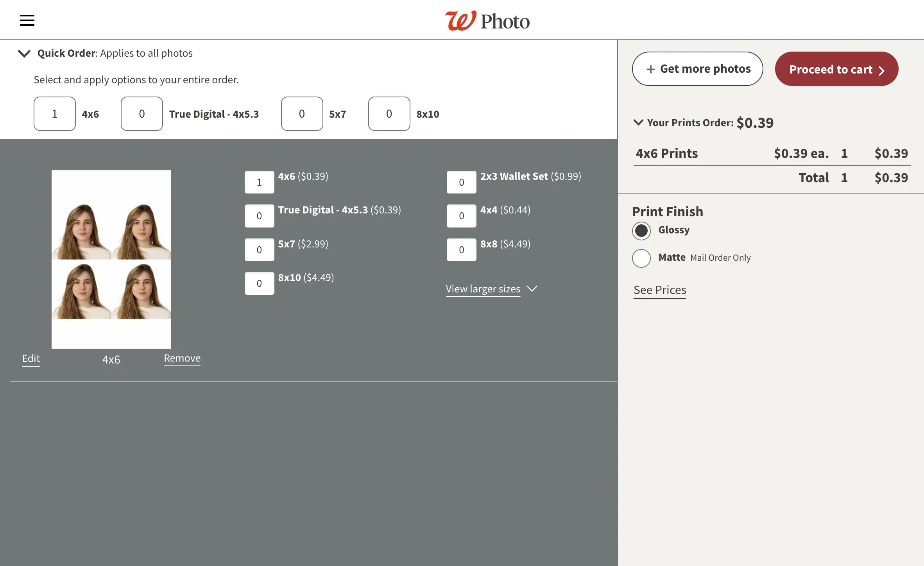The height and width of the screenshot is (566, 924).
Task: Click Get more photos button
Action: tap(697, 69)
